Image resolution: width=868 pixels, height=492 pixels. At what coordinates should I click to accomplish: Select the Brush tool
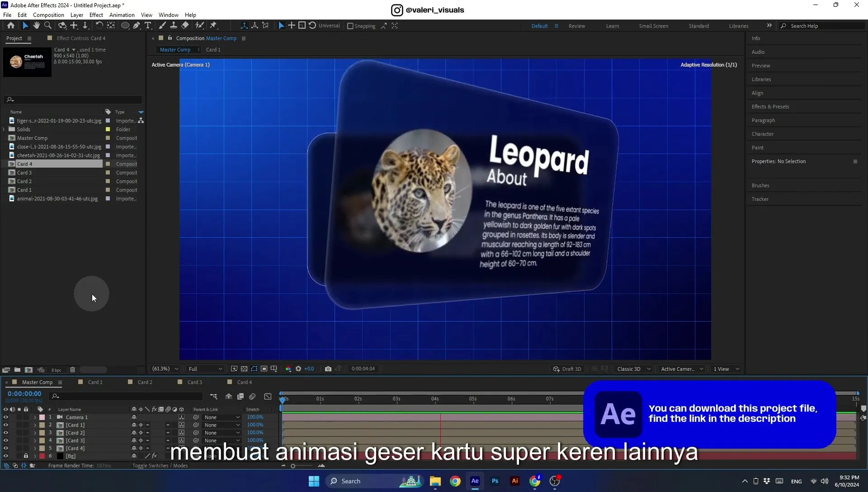coord(162,26)
